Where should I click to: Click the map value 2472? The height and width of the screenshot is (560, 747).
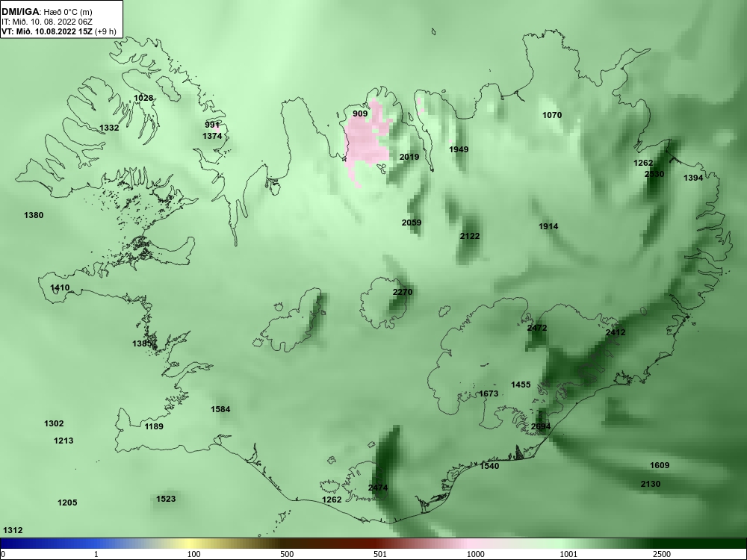tap(537, 328)
